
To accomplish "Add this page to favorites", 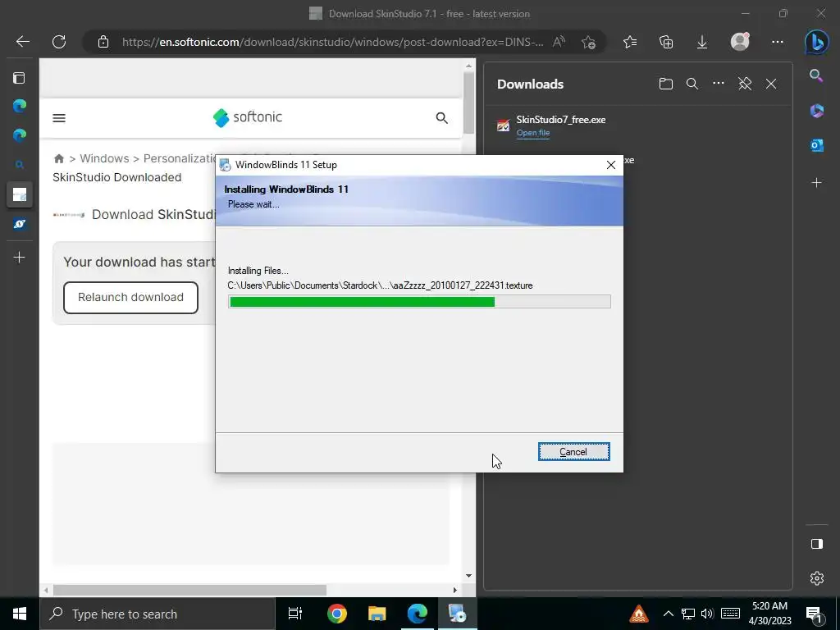I will (x=588, y=42).
